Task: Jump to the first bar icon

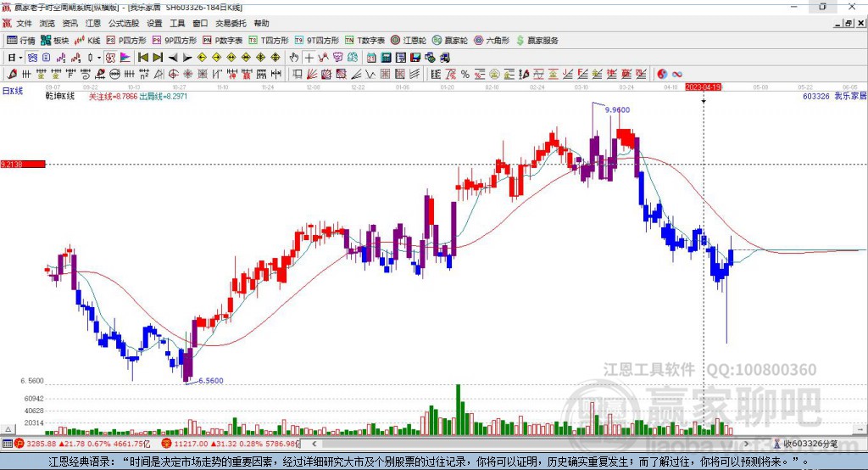Action: [142, 58]
